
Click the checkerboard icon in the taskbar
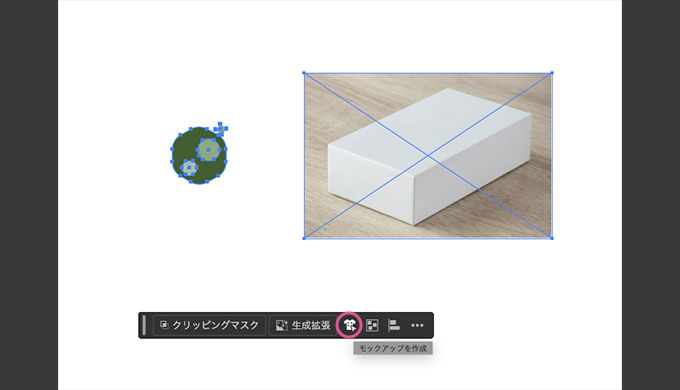click(x=372, y=325)
